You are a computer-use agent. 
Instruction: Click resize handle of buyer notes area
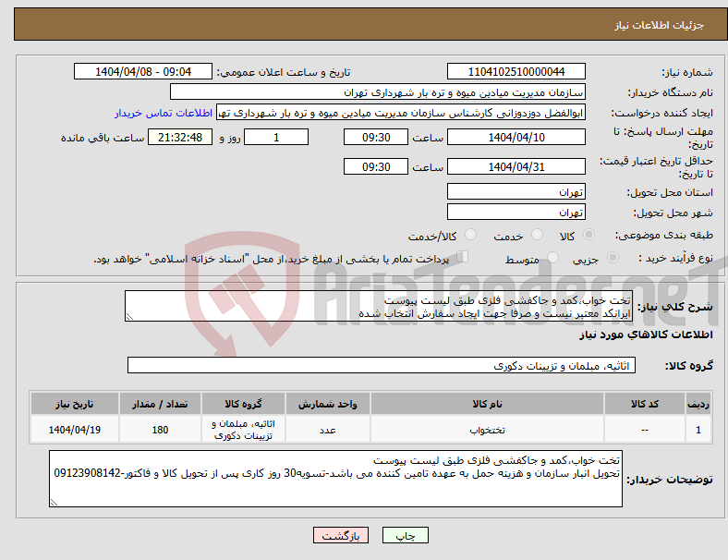(54, 502)
